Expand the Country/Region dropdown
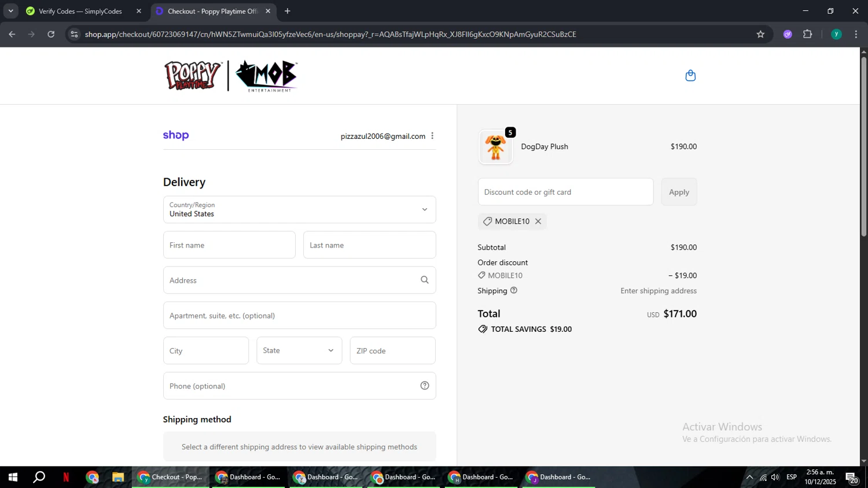The image size is (868, 488). pyautogui.click(x=299, y=209)
